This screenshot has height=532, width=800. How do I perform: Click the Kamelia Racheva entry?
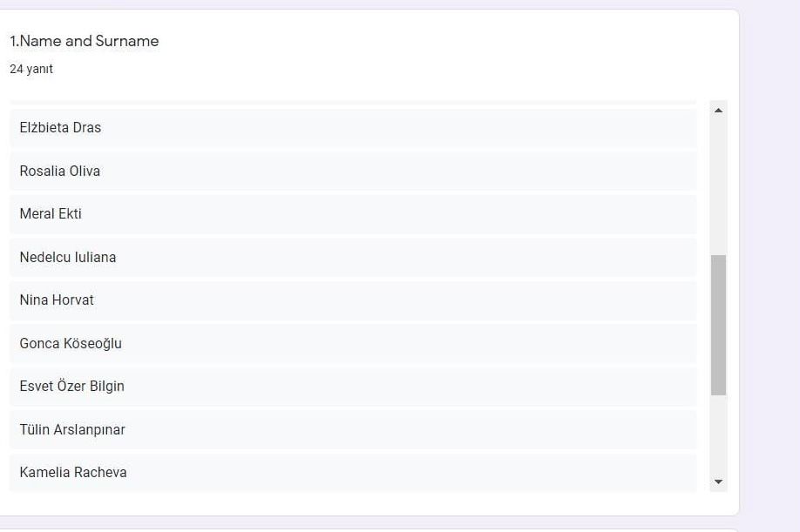tap(353, 473)
